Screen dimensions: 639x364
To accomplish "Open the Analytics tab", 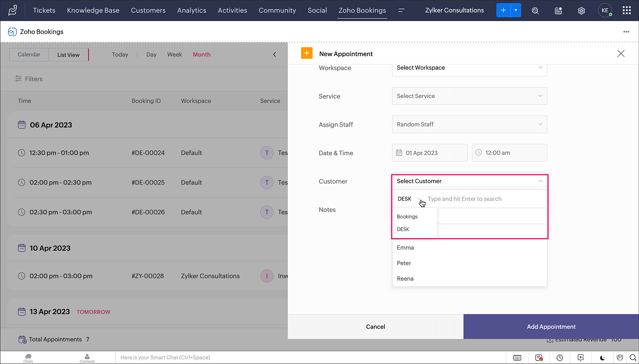I will coord(191,11).
